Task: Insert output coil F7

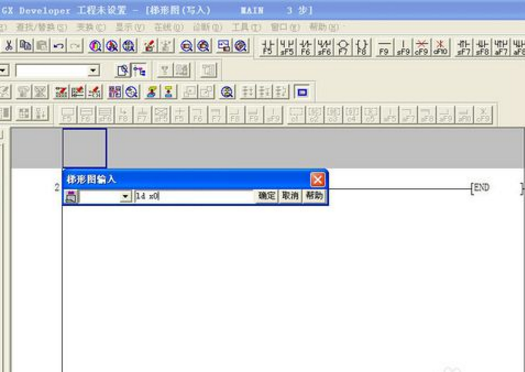Action: coord(343,47)
